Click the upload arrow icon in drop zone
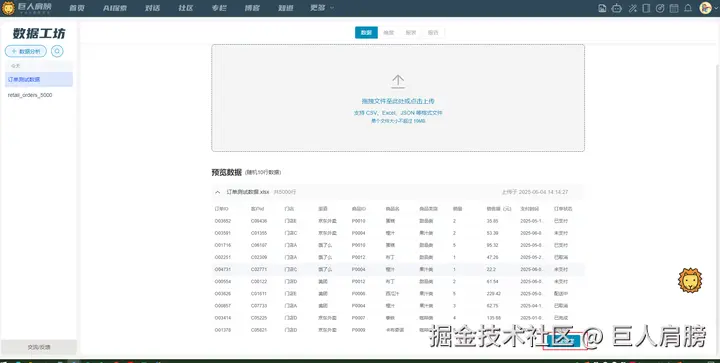720x363 pixels. 398,82
